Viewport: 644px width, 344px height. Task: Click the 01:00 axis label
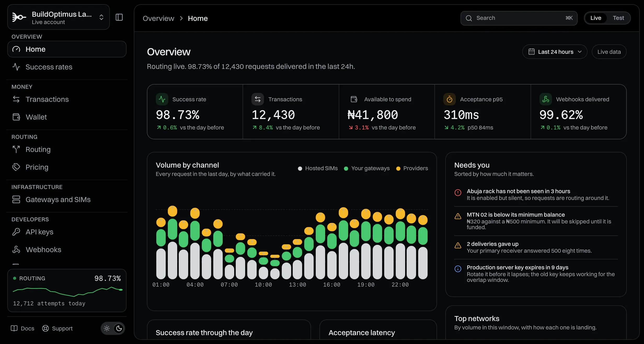click(x=161, y=284)
